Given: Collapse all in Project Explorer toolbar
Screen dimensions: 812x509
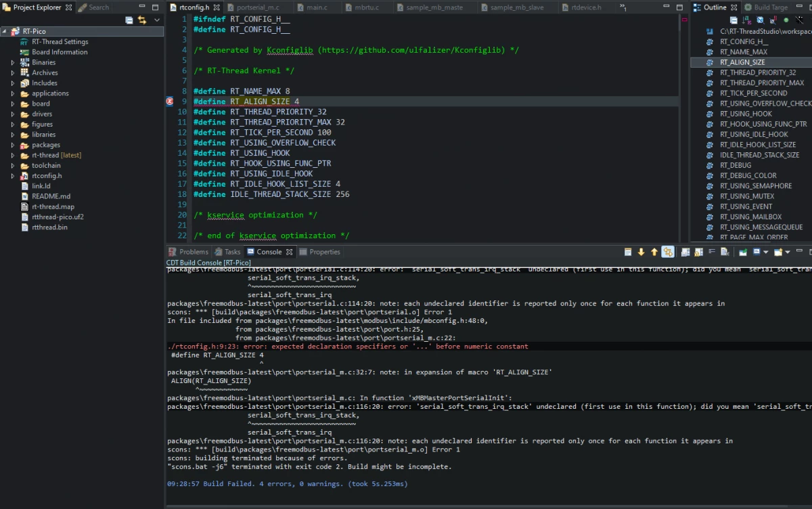Looking at the screenshot, I should pyautogui.click(x=129, y=20).
